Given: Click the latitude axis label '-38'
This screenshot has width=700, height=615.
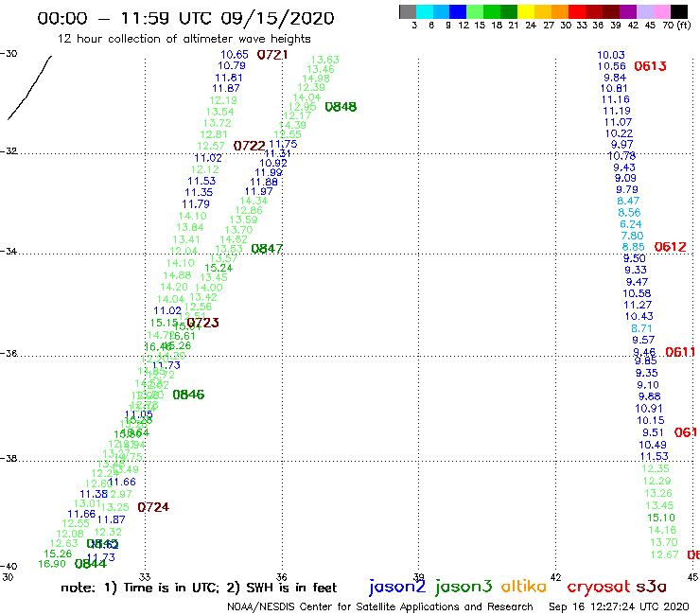Looking at the screenshot, I should click(9, 459).
